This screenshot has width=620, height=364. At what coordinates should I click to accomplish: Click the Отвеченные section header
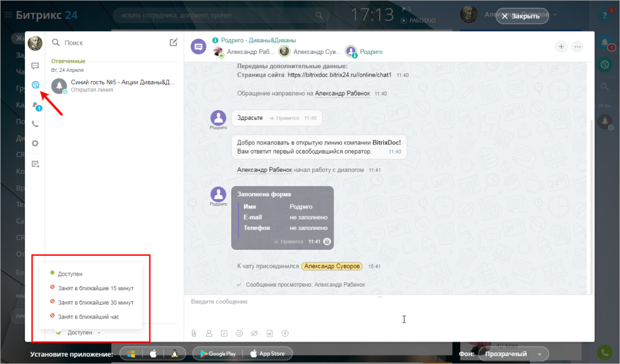pyautogui.click(x=68, y=61)
